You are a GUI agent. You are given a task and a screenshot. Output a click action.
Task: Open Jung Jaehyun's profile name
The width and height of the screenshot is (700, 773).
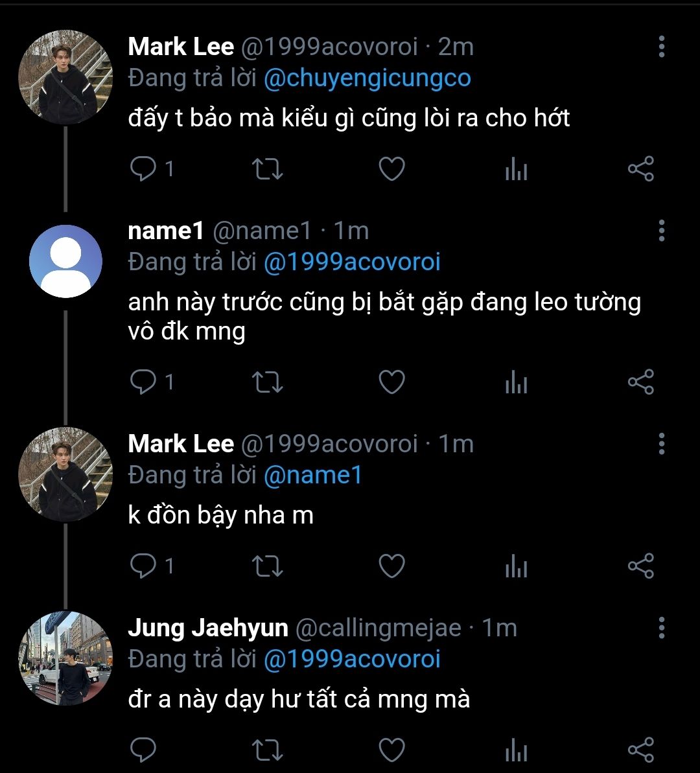tap(208, 628)
